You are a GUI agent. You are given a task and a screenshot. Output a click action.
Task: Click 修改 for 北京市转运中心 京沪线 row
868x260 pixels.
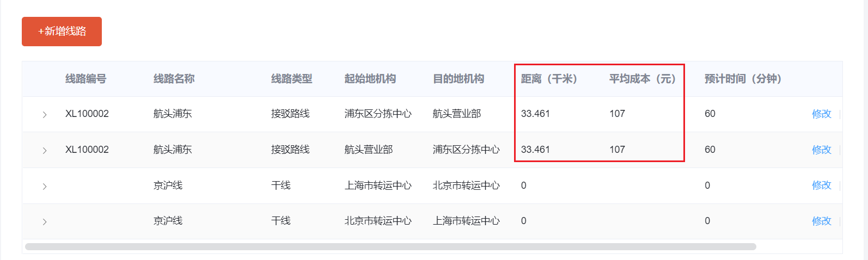821,221
